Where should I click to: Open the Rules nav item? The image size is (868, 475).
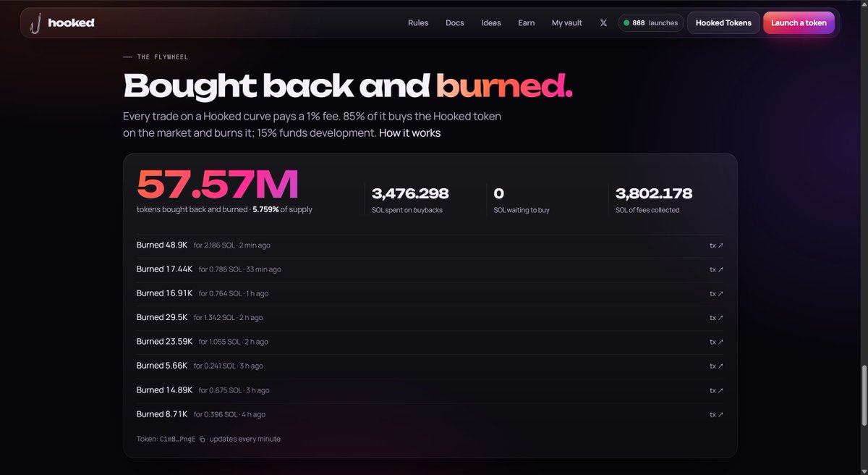[418, 23]
